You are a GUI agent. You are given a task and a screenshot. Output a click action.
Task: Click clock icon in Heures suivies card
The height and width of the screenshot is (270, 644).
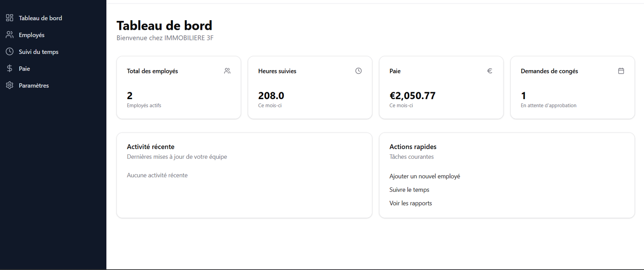point(359,71)
